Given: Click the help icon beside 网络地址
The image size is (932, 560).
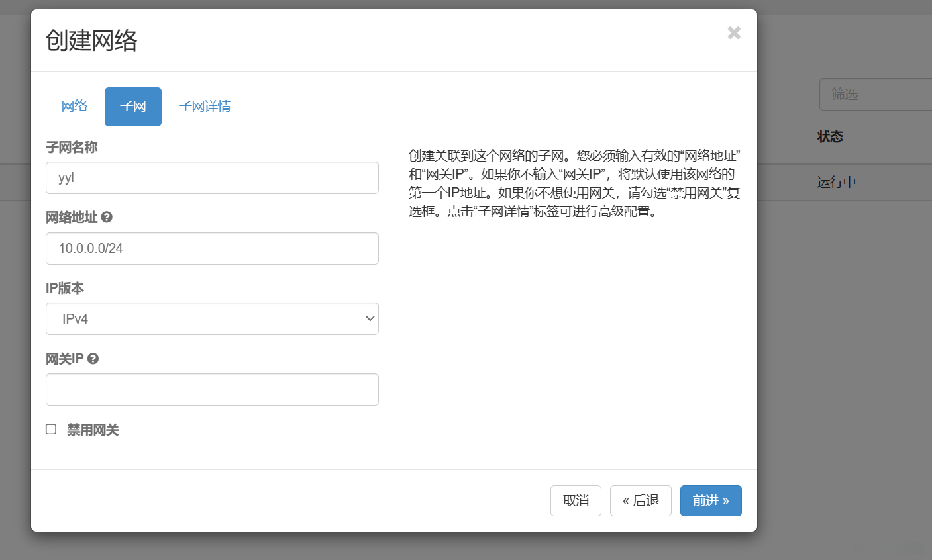Looking at the screenshot, I should 107,217.
